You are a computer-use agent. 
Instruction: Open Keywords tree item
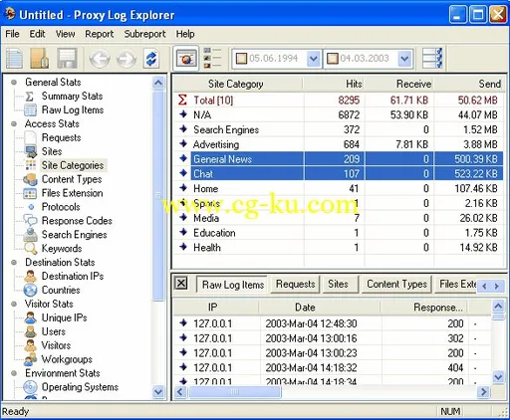[62, 249]
